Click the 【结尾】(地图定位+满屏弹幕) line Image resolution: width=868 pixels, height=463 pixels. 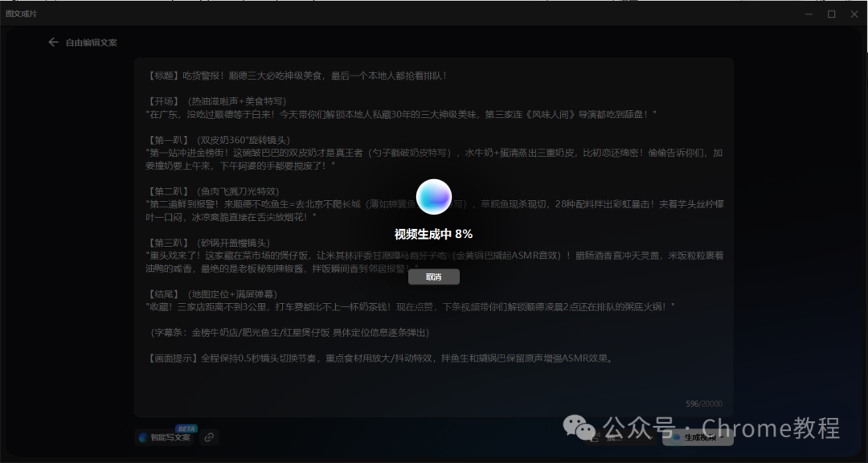(x=212, y=294)
